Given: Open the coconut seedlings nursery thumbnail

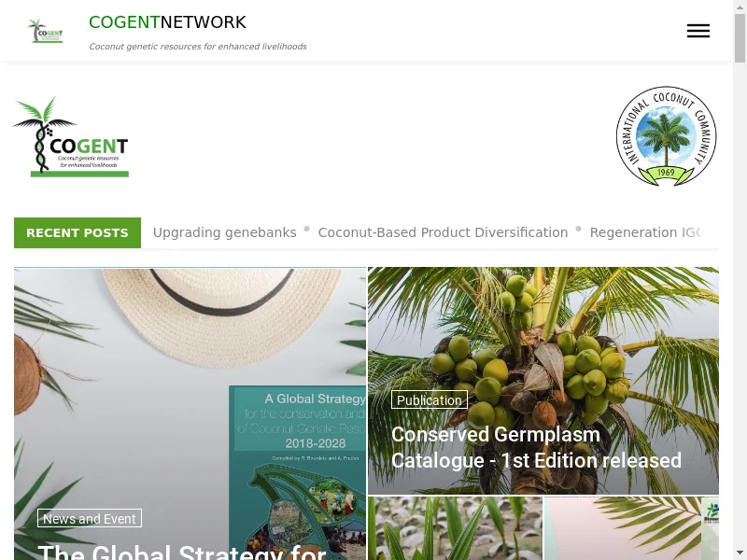Looking at the screenshot, I should coord(455,528).
